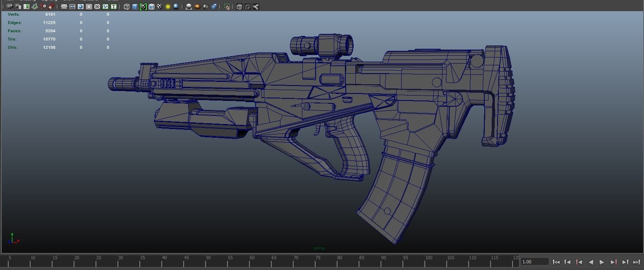Click the persp camera label
The image size is (644, 270).
319,248
